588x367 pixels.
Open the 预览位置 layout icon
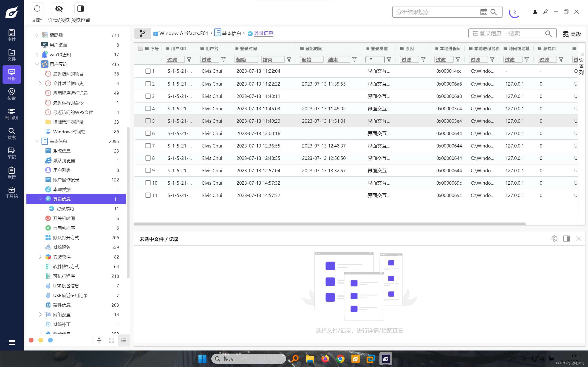pos(80,9)
